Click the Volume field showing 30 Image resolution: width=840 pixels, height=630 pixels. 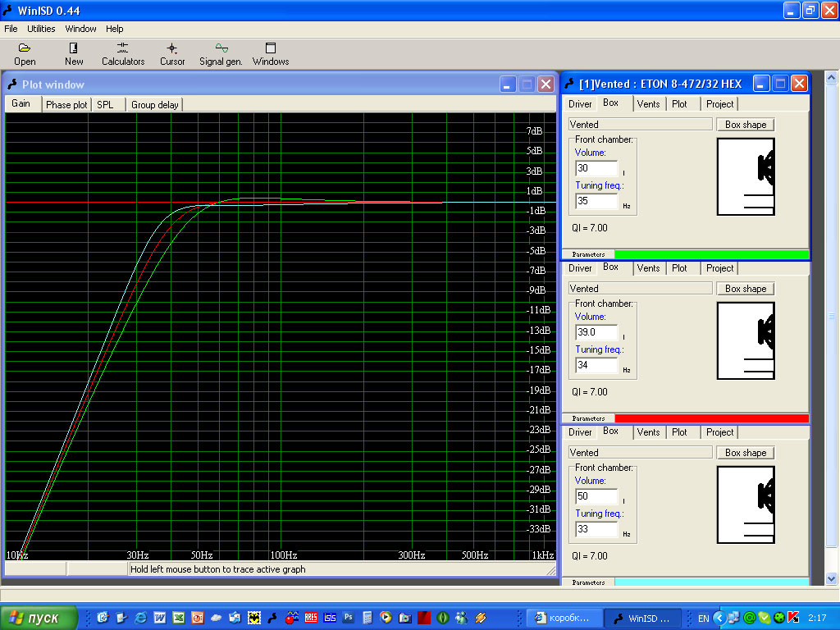tap(596, 168)
